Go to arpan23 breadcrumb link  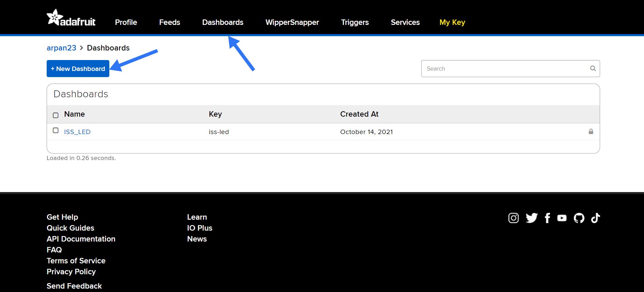pos(61,48)
